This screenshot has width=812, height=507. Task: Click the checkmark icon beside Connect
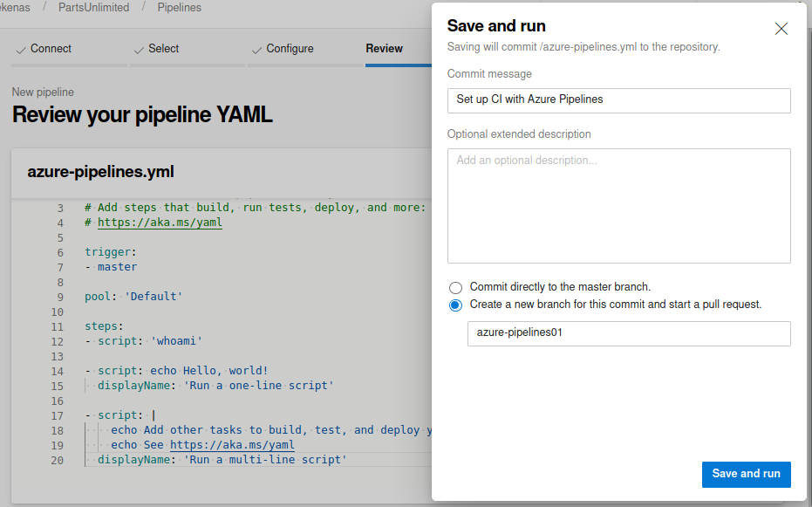click(21, 51)
